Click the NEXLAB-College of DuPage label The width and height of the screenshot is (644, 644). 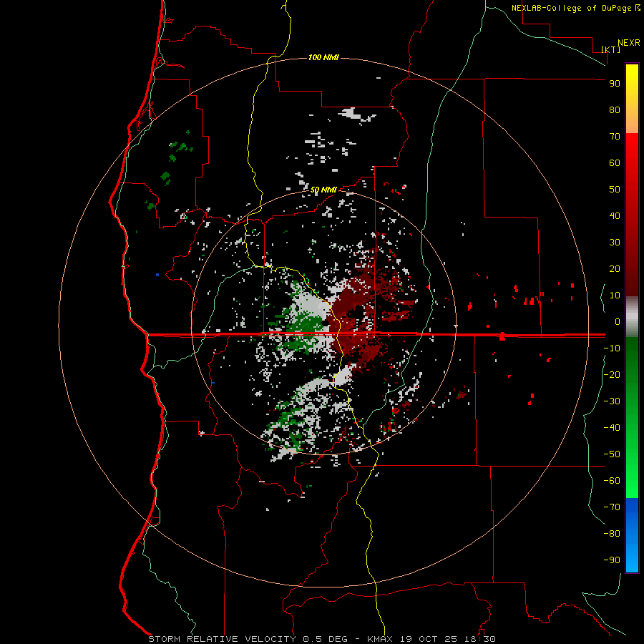coord(571,8)
